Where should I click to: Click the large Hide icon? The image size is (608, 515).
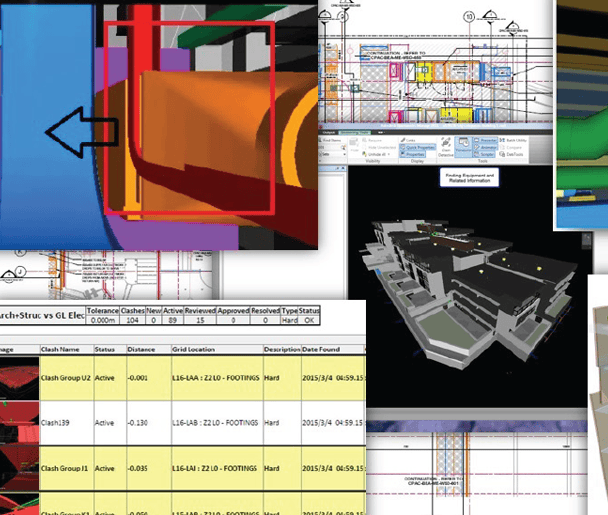[354, 143]
